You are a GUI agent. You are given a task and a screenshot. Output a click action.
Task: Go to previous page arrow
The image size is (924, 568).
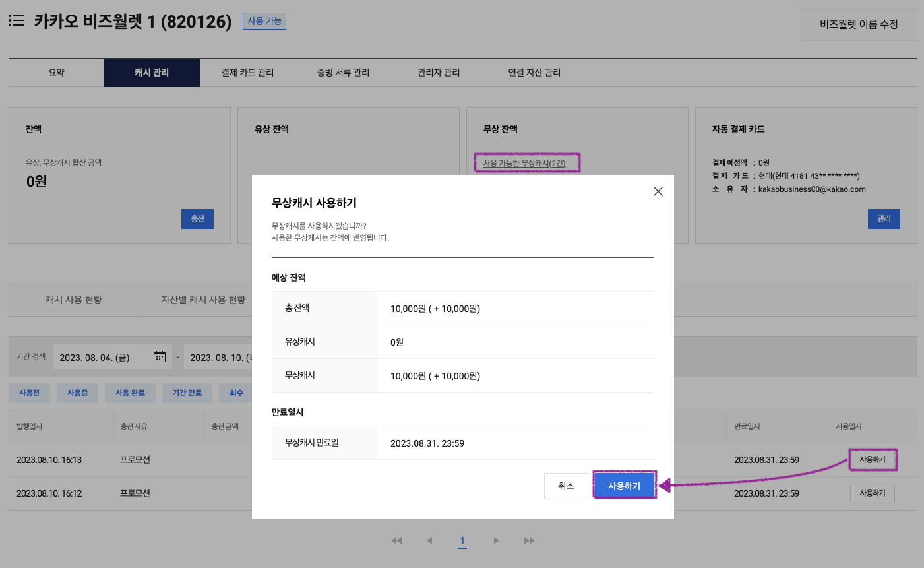(x=429, y=540)
